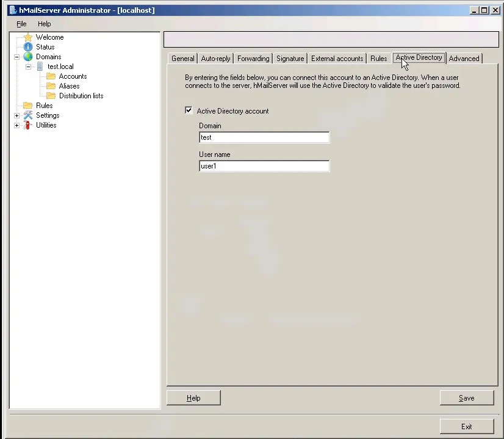Expand the Utilities tree node
504x439 pixels.
pyautogui.click(x=16, y=125)
